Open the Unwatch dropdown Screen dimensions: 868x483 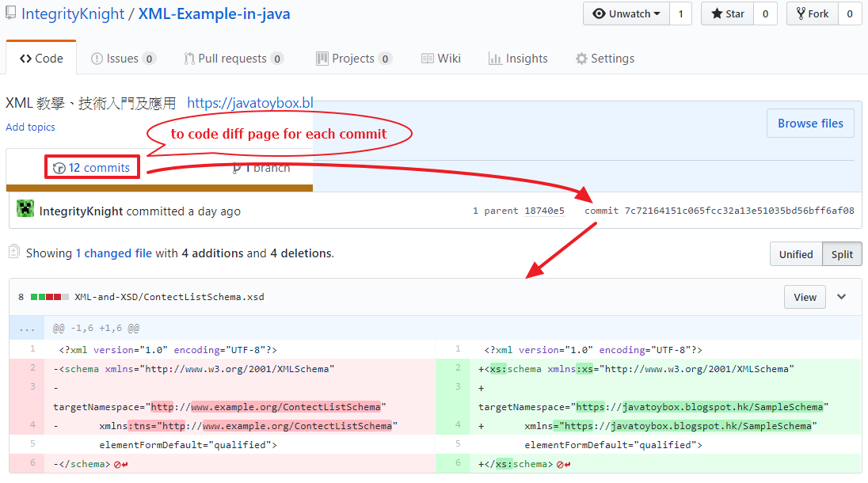coord(626,13)
